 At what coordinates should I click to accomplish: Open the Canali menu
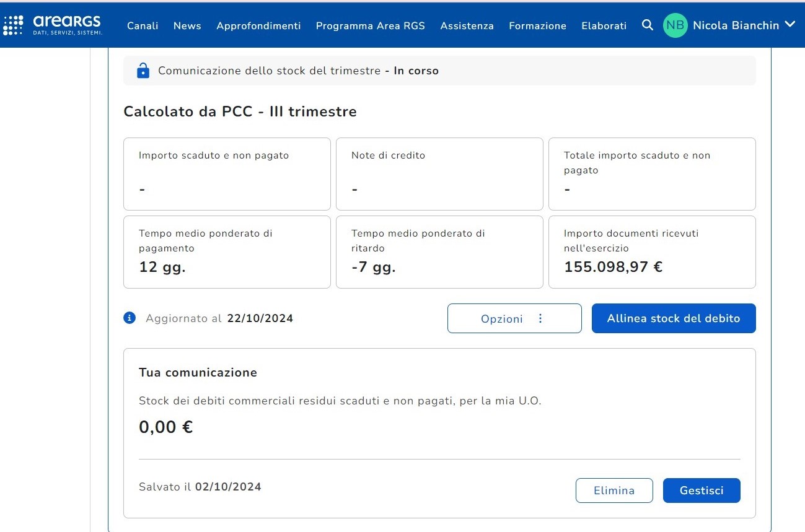(143, 25)
